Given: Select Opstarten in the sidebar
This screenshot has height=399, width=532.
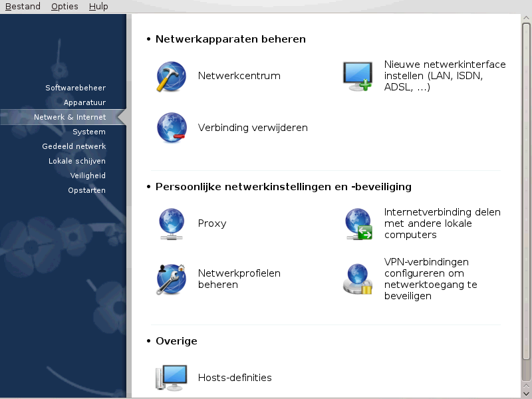Looking at the screenshot, I should [x=86, y=190].
